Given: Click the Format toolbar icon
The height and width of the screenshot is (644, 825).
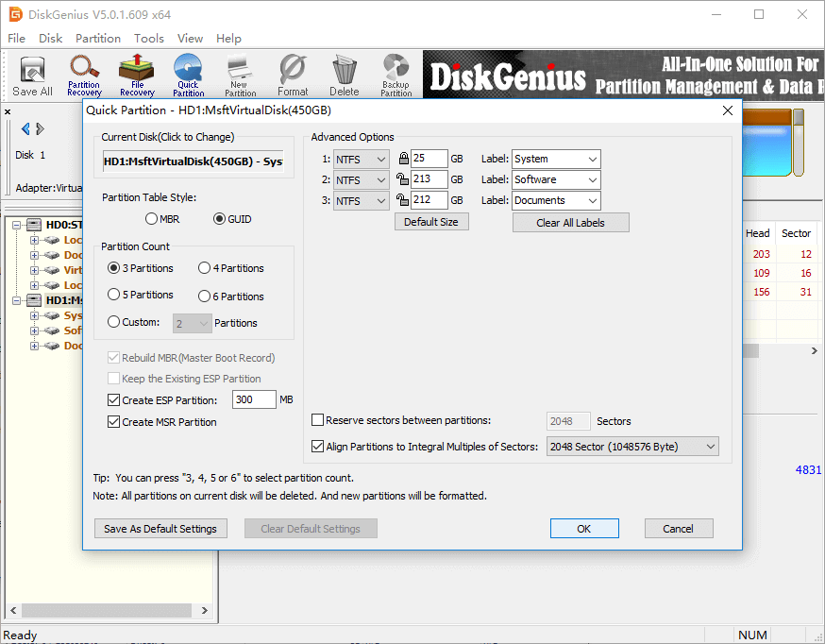Looking at the screenshot, I should click(293, 76).
